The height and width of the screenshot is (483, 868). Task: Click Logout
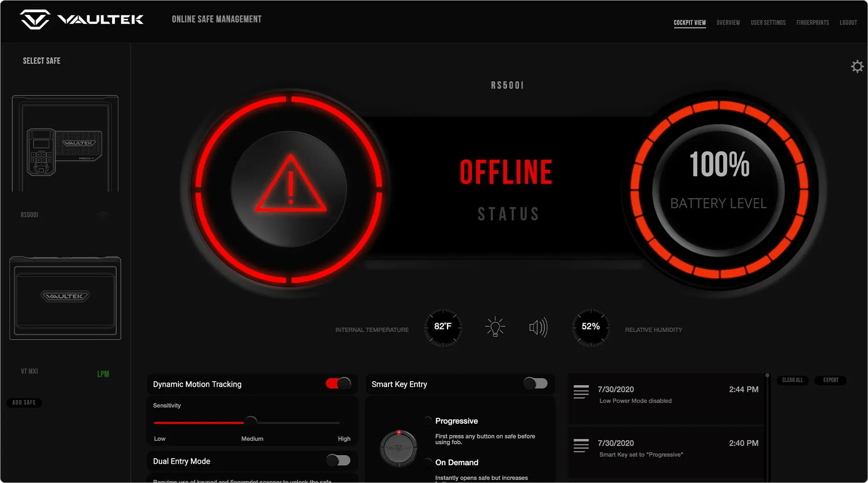pyautogui.click(x=848, y=22)
